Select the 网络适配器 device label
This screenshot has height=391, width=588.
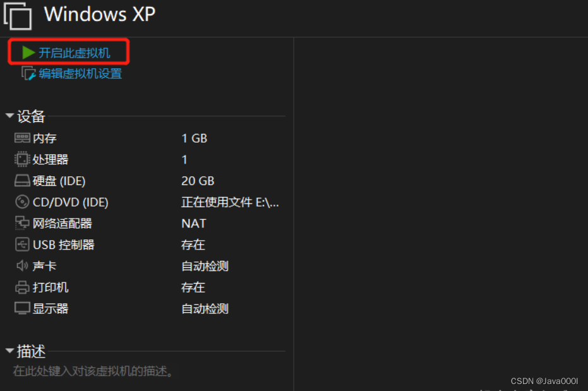tap(63, 224)
